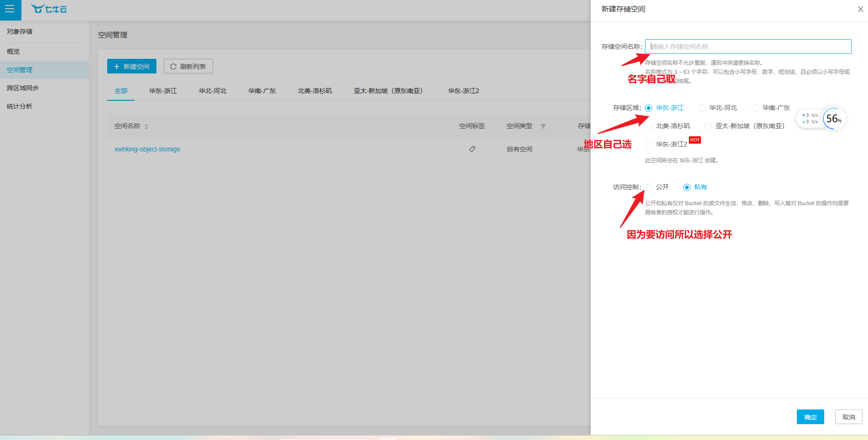Select 华南-广东 storage region radio
The height and width of the screenshot is (440, 868).
755,108
